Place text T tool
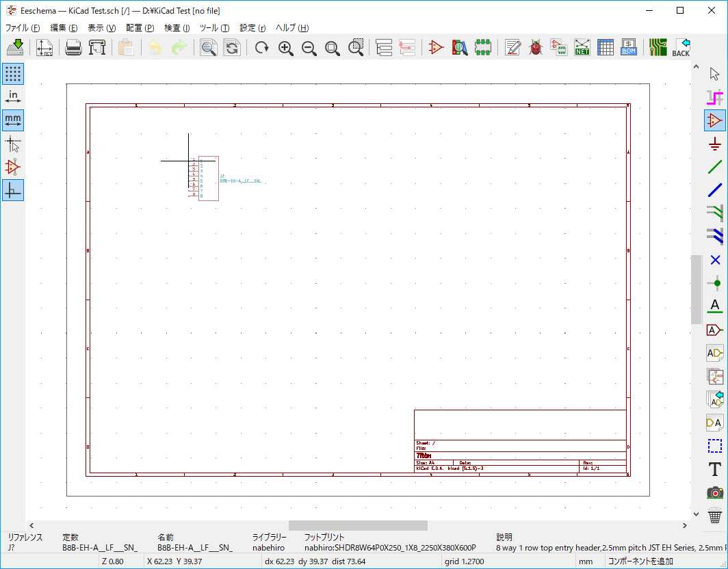The width and height of the screenshot is (728, 569). (x=715, y=469)
